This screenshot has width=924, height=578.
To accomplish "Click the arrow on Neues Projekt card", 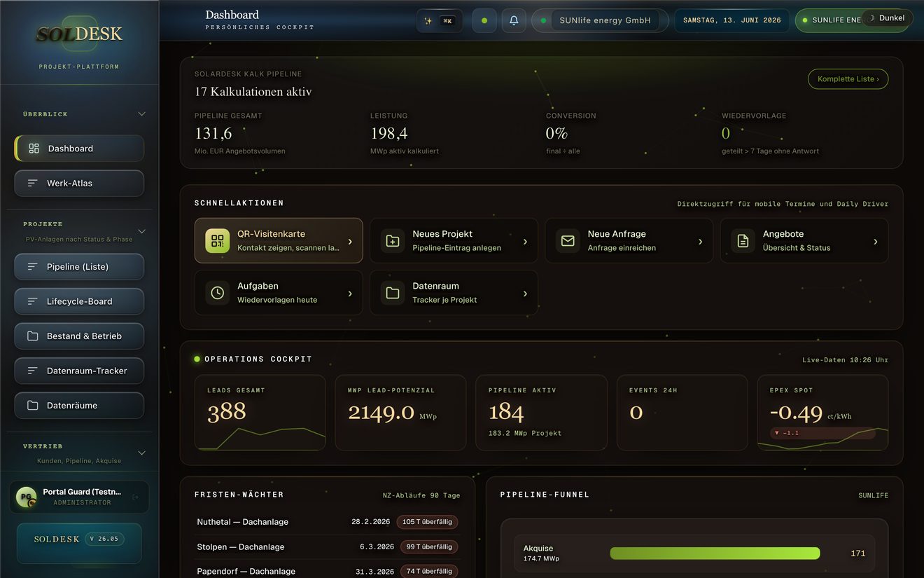I will point(525,242).
